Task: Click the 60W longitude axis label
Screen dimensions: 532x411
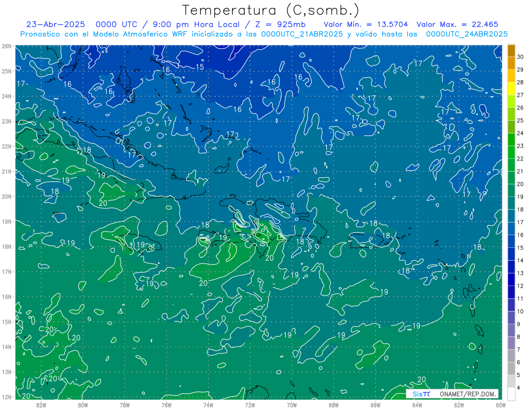Action: click(x=501, y=405)
